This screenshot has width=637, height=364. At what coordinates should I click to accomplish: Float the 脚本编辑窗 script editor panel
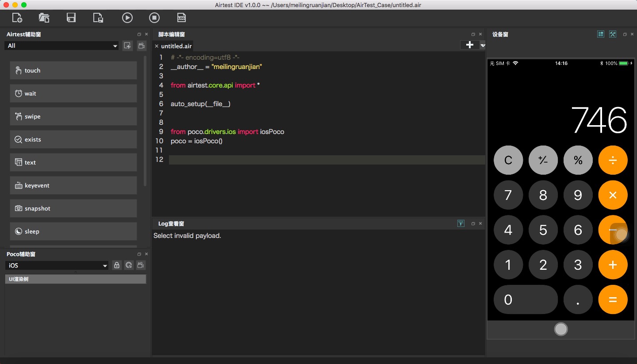[473, 34]
